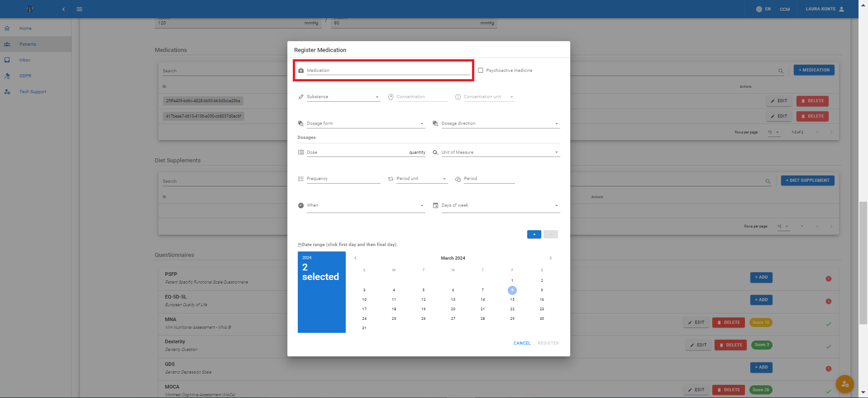Open Tech Support in the sidebar

(35, 92)
